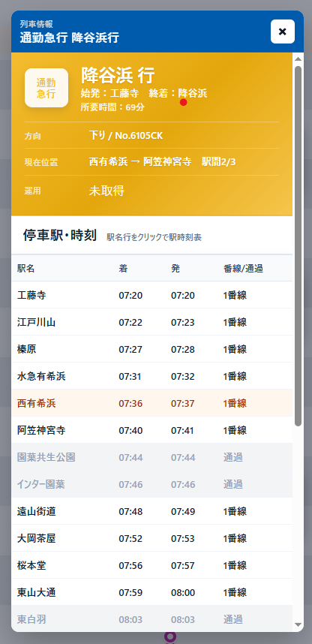The height and width of the screenshot is (644, 312).
Task: Open timetable for 阿笠神宮寺 station row
Action: 152,430
